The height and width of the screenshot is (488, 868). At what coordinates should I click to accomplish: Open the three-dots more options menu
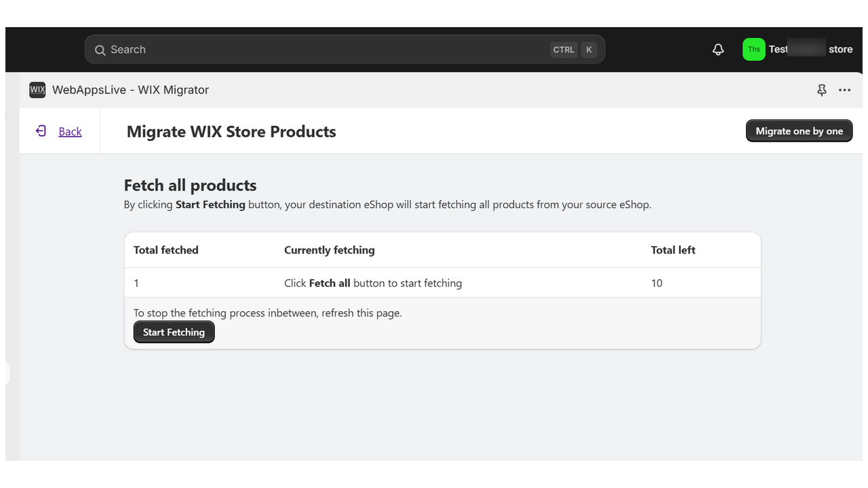pos(844,90)
